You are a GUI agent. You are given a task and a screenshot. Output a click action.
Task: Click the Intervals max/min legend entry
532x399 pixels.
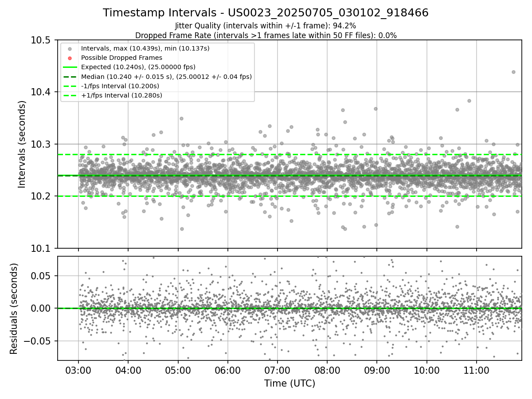(x=145, y=48)
